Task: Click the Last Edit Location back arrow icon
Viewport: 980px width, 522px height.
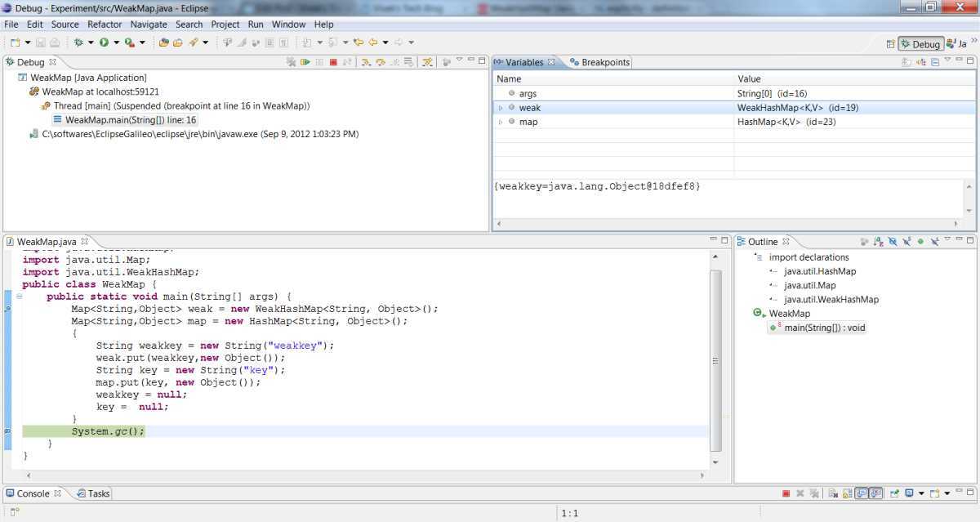Action: 358,42
